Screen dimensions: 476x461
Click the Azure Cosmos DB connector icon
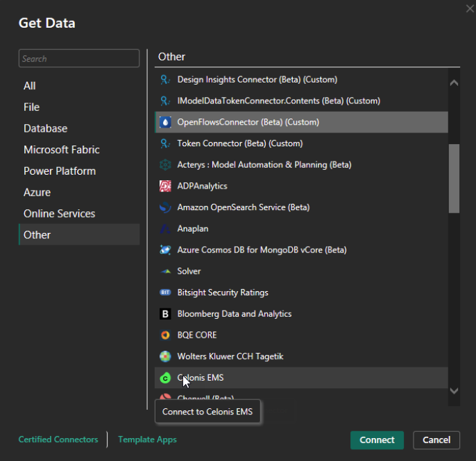point(165,250)
